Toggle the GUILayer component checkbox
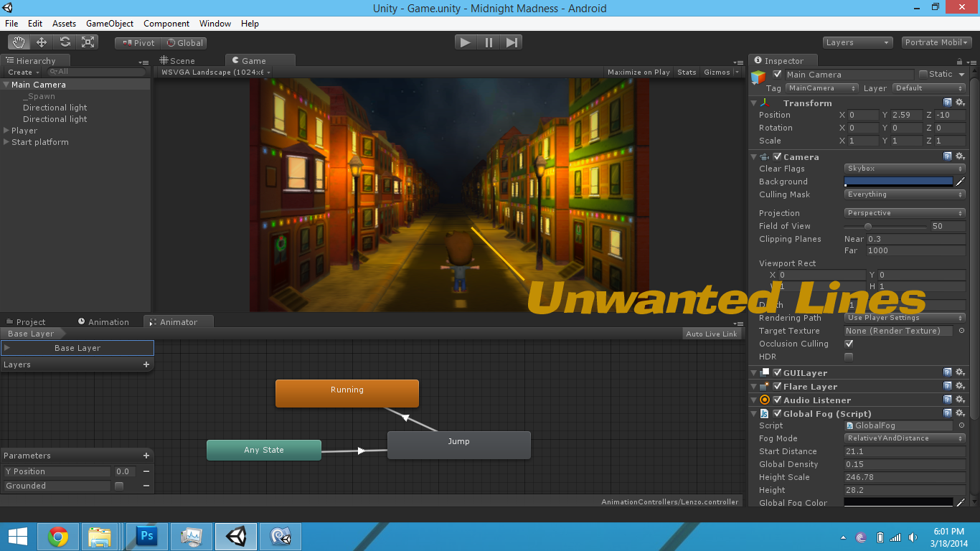 click(777, 373)
